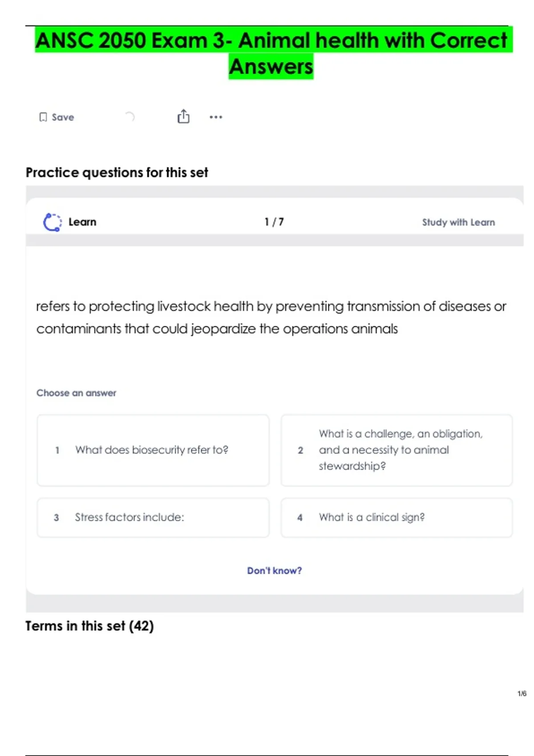Viewport: 534px width, 756px height.
Task: Select the answer about challenge, obligation, and necessity
Action: tap(396, 450)
